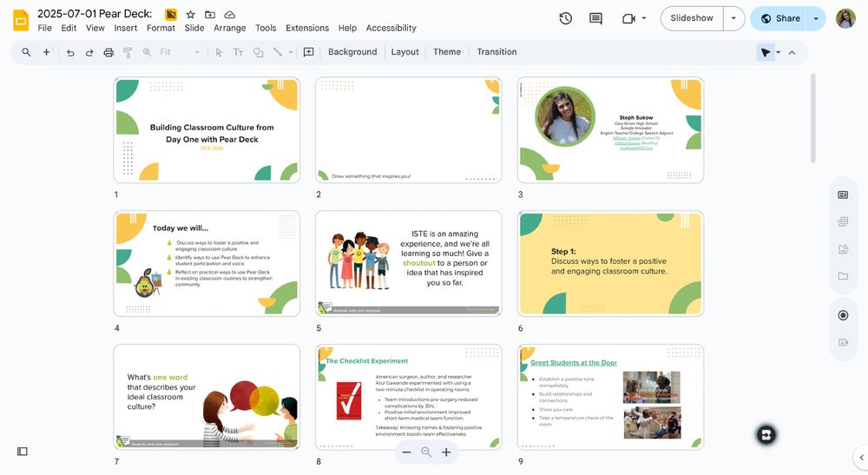
Task: Select the line tool
Action: point(278,52)
